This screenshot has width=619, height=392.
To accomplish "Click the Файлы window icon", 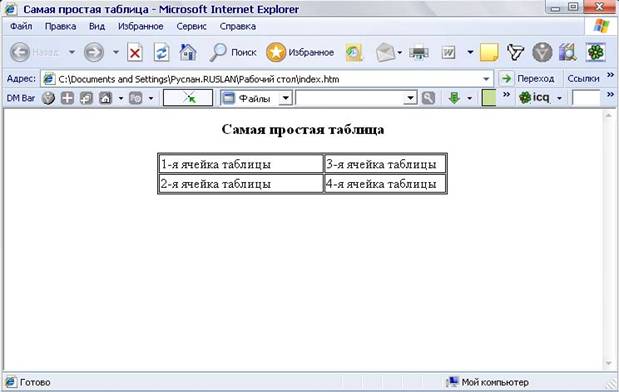I will [229, 98].
